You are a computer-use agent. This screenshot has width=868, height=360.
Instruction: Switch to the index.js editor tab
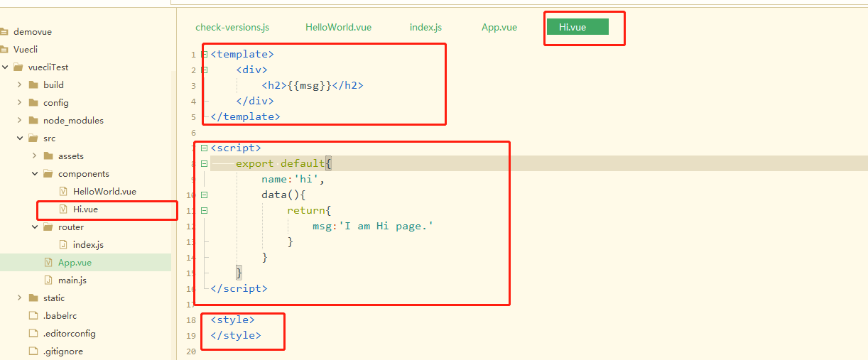click(x=425, y=27)
